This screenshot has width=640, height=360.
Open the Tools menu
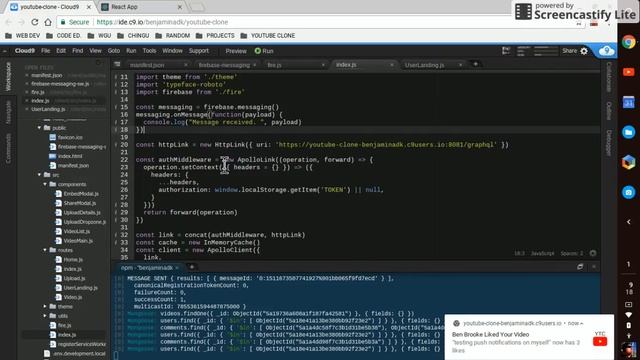tap(149, 51)
